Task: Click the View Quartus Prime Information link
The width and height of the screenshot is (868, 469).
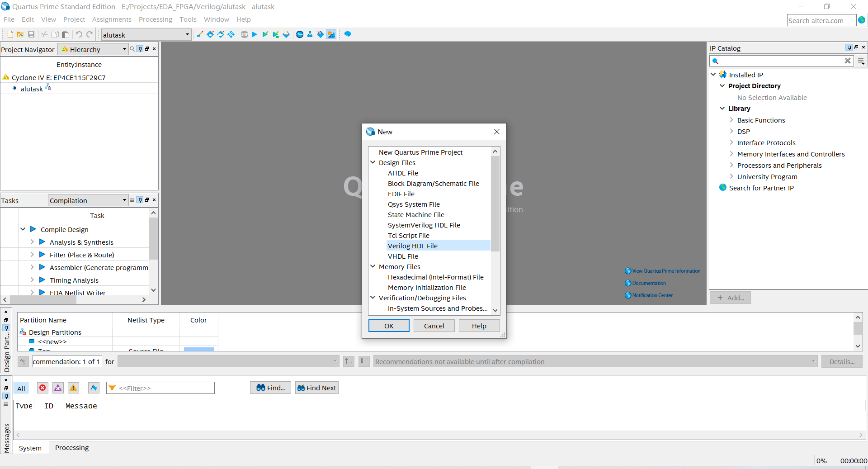Action: (665, 270)
